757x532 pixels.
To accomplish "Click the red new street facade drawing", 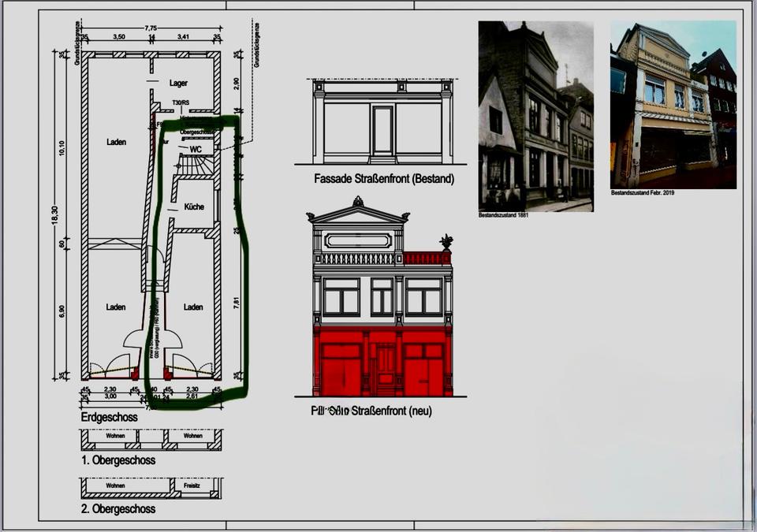I will coord(382,315).
